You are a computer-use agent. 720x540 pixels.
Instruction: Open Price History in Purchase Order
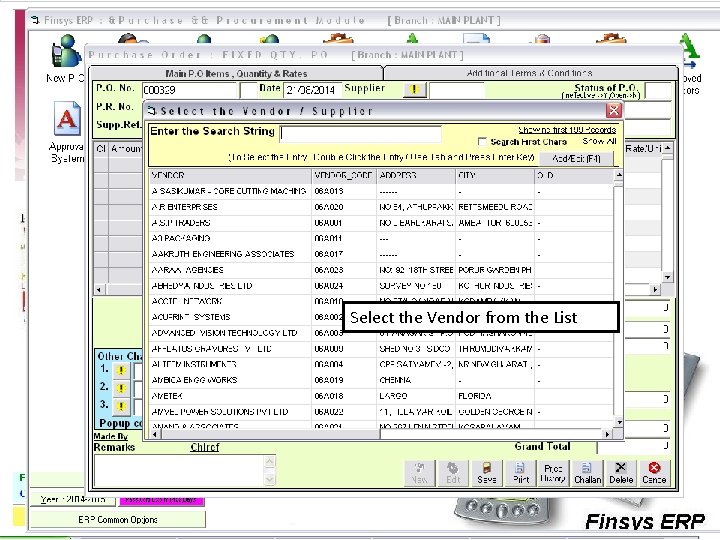pos(553,473)
